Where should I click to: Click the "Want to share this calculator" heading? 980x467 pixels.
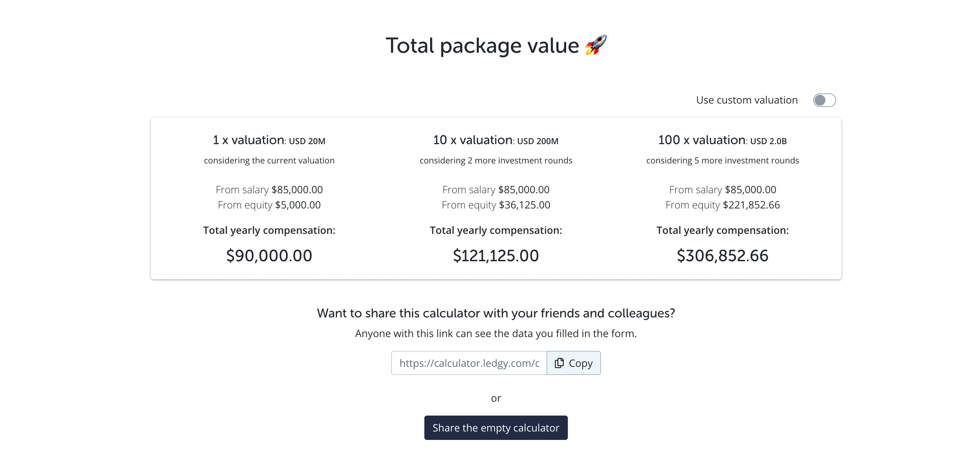click(496, 313)
